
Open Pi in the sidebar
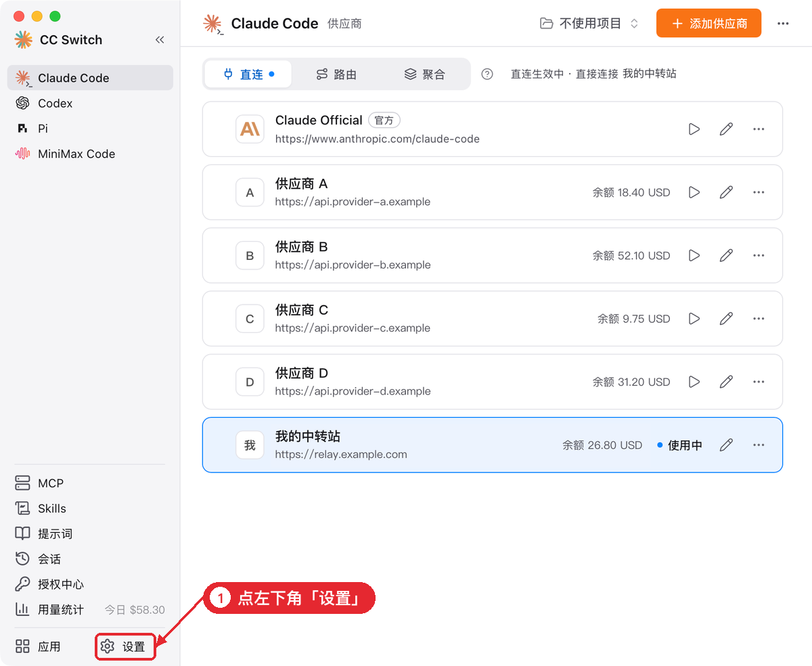click(90, 129)
